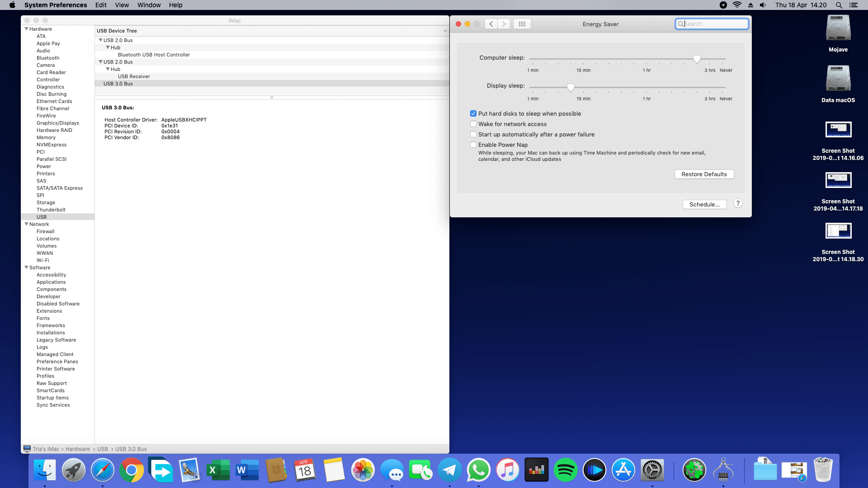
Task: Launch WhatsApp from the dock
Action: pyautogui.click(x=478, y=470)
